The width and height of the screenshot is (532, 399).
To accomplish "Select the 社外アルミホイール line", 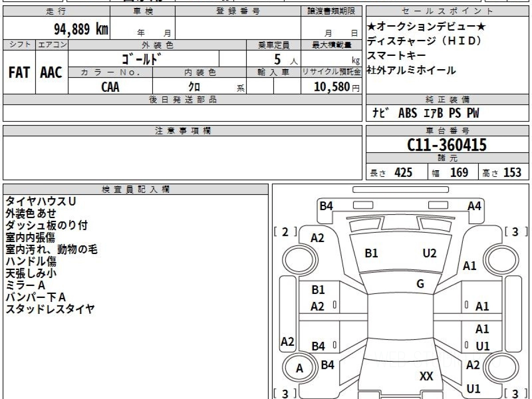I will coord(411,70).
